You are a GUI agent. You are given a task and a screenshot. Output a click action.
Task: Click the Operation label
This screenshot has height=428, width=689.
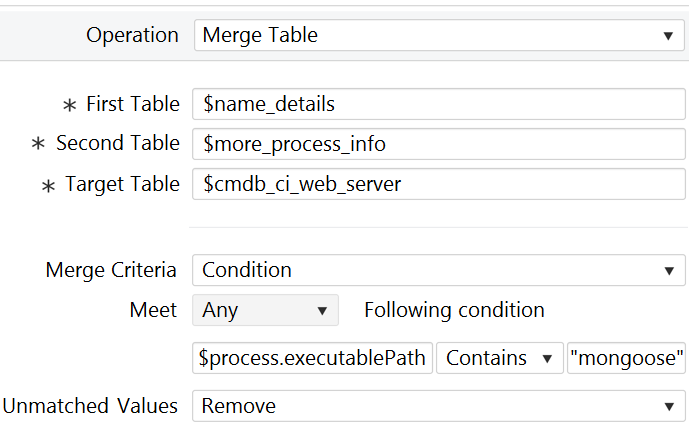pos(132,35)
